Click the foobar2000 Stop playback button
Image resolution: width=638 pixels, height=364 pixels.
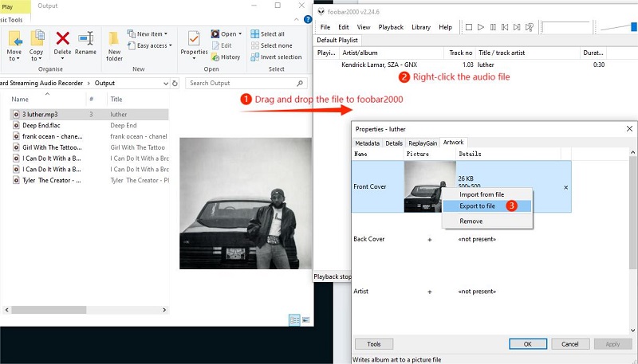click(x=469, y=27)
